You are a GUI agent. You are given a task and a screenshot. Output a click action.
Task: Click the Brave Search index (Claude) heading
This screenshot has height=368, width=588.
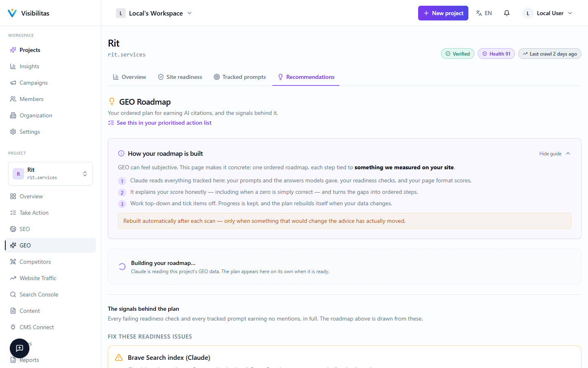pyautogui.click(x=169, y=357)
